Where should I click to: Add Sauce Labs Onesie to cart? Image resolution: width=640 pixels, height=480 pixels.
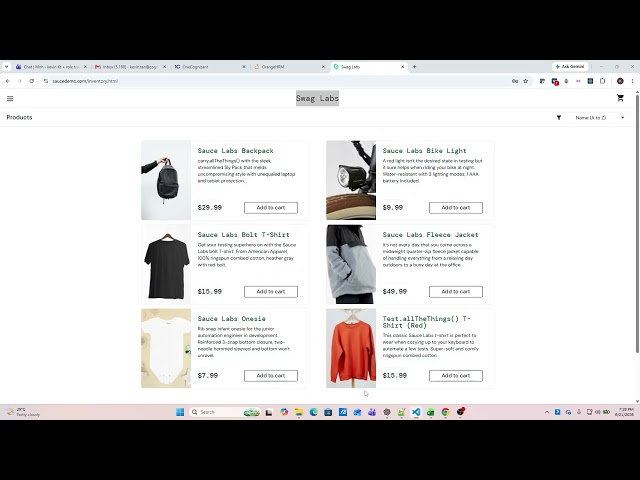point(271,376)
